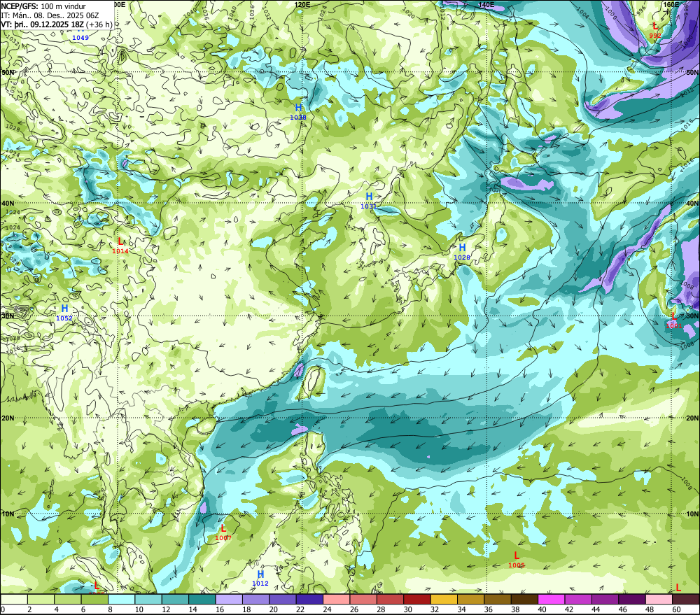Screen dimensions: 700x615
Task: Select the H marker labeled 1038
Action: coord(299,108)
